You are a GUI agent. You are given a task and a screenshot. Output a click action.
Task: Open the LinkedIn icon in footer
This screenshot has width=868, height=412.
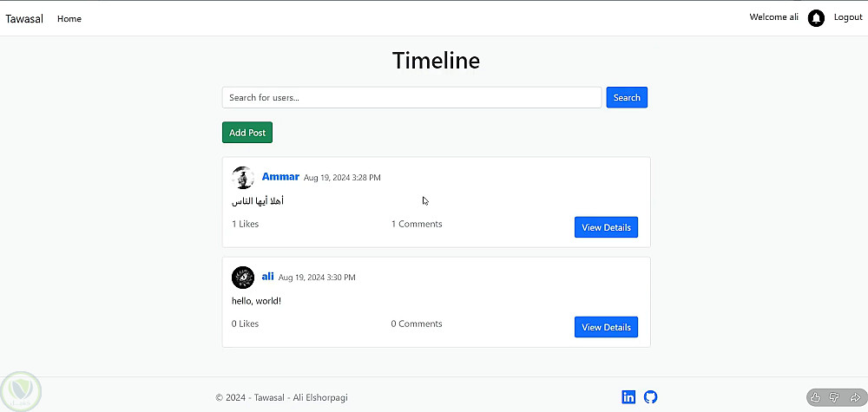[x=628, y=397]
